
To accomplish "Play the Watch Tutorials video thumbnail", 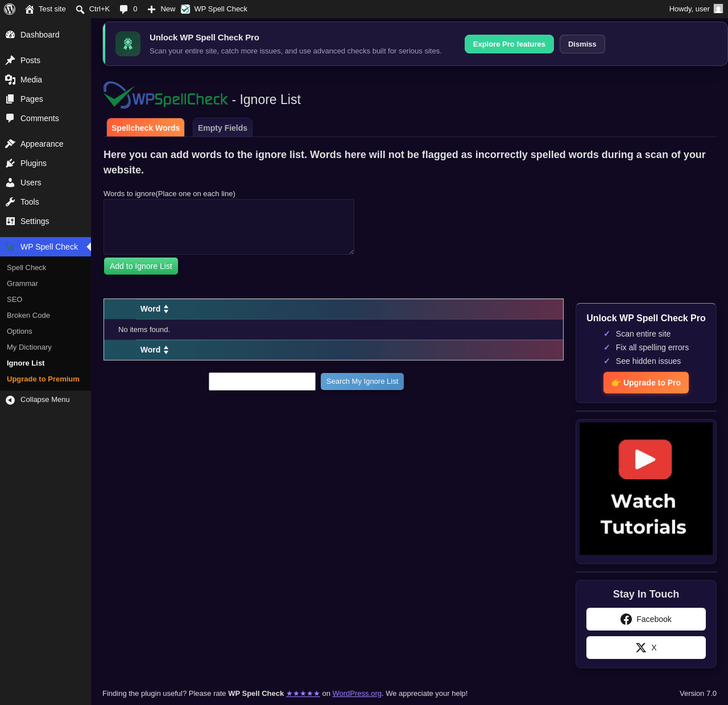I will click(x=646, y=488).
